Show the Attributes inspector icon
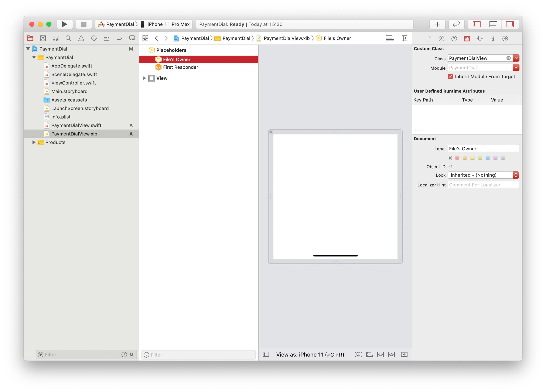This screenshot has width=546, height=392. (480, 38)
